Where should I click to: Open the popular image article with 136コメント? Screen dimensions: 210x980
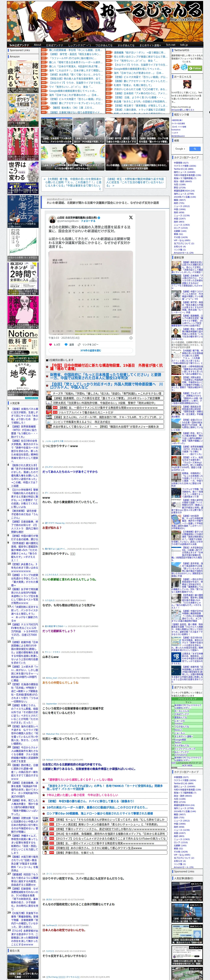(187, 913)
